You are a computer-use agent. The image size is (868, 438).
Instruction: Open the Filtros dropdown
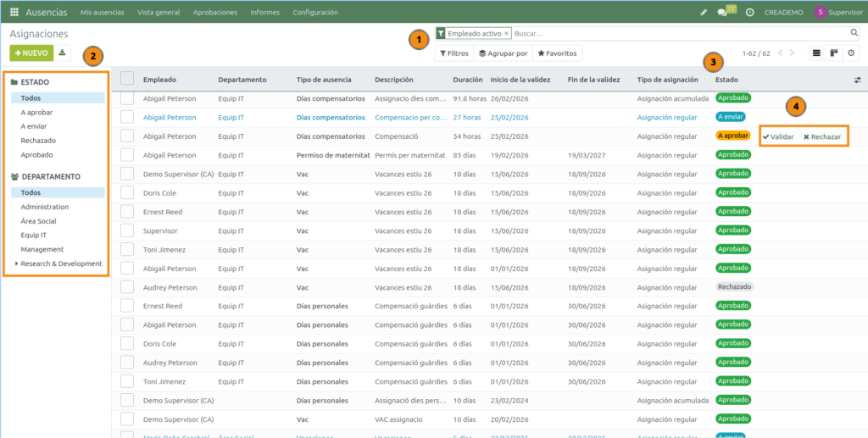coord(453,53)
